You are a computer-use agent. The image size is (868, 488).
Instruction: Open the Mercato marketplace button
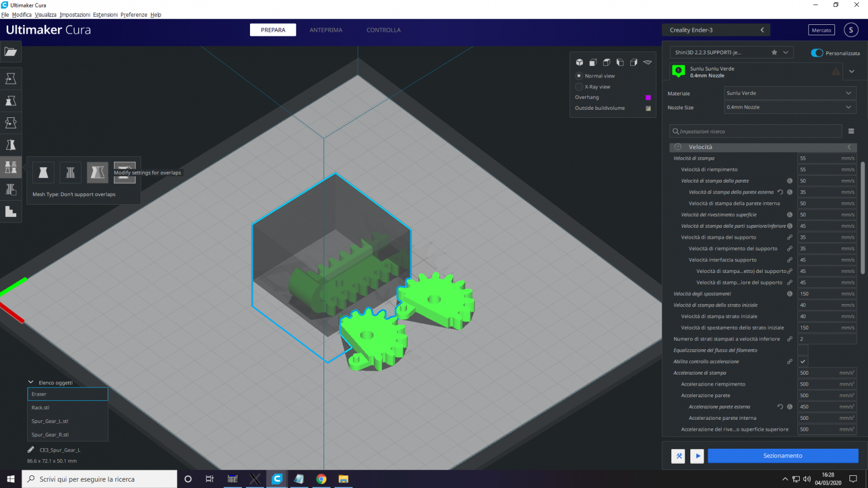click(821, 30)
